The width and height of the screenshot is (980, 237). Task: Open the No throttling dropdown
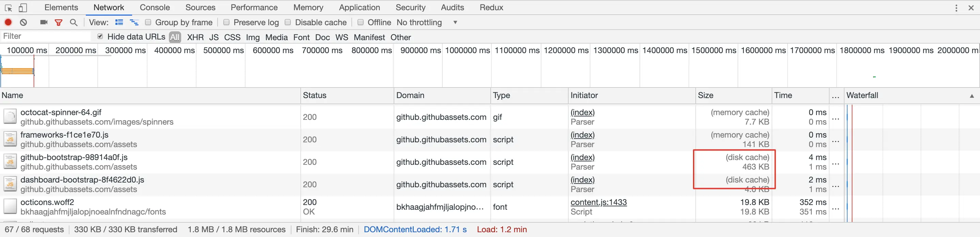[426, 22]
